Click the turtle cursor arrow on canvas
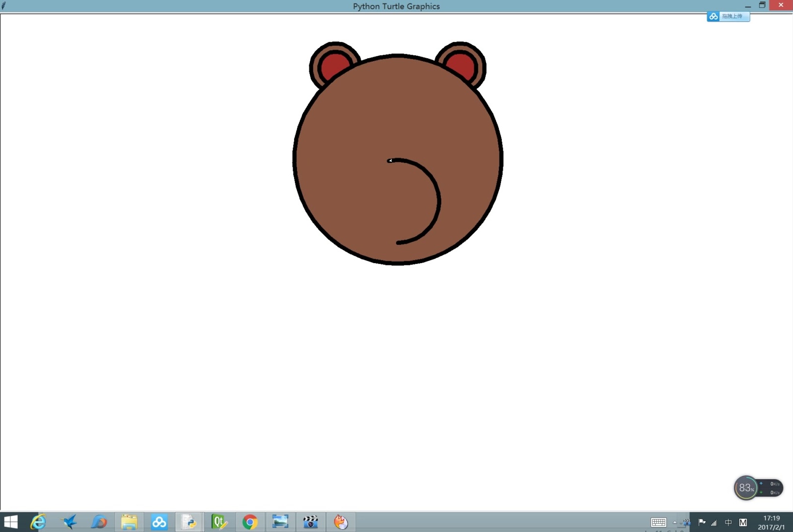793x532 pixels. (390, 161)
